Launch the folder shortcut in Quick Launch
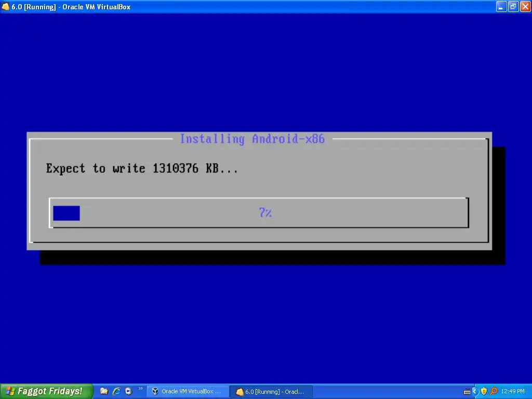532x399 pixels. (104, 391)
